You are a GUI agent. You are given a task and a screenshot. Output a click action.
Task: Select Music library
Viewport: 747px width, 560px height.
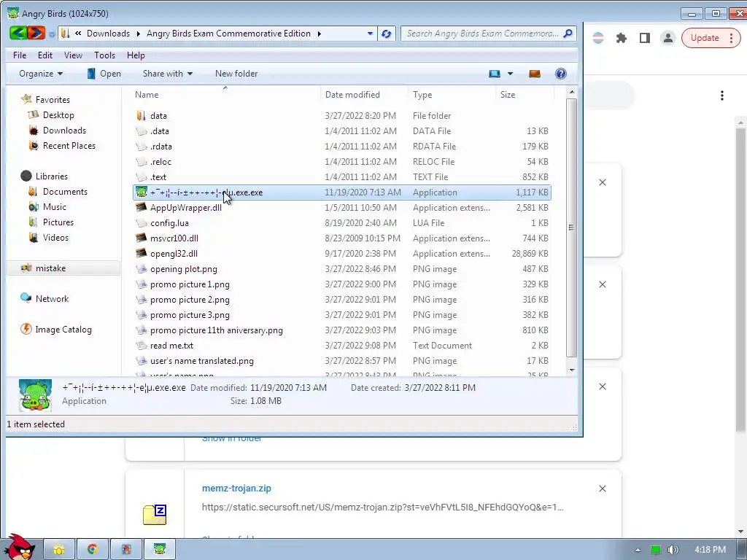[47, 206]
